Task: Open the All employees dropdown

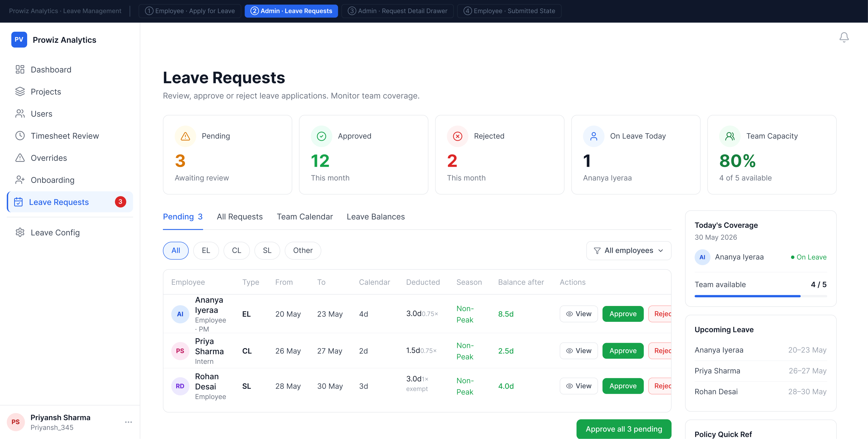Action: click(629, 250)
